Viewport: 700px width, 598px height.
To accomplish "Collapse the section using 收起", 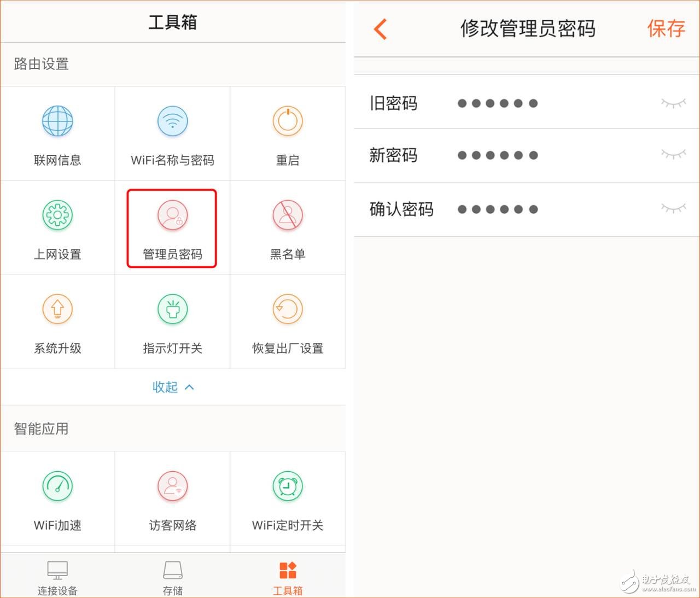I will click(x=173, y=387).
